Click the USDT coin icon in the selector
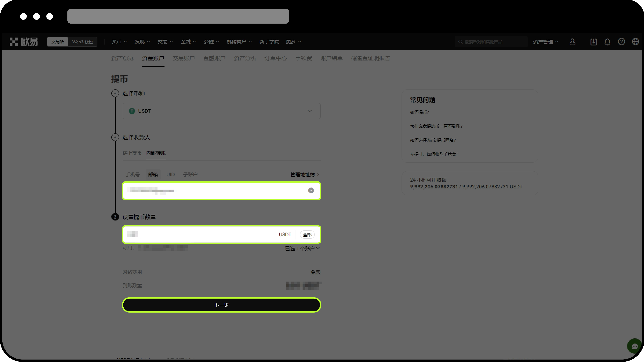The image size is (644, 364). pyautogui.click(x=132, y=111)
